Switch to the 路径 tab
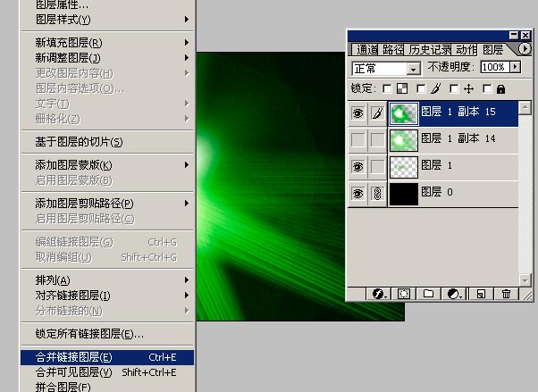Image resolution: width=538 pixels, height=392 pixels. pyautogui.click(x=392, y=50)
